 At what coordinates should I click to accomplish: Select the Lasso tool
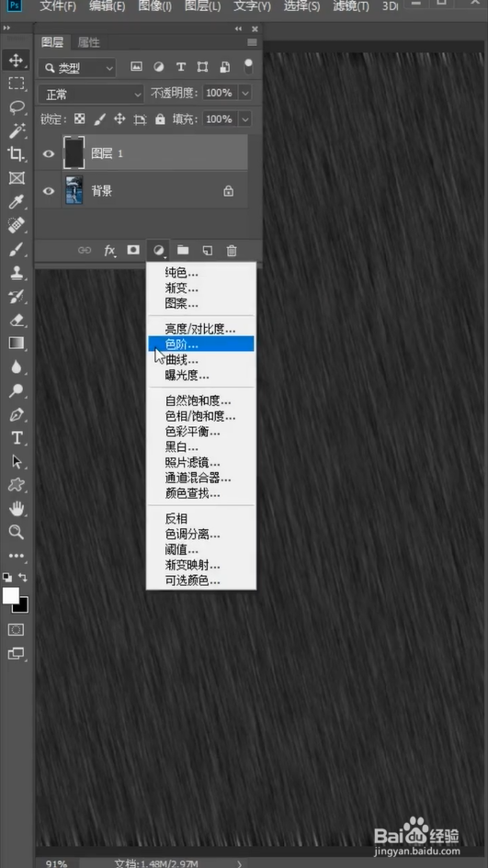[x=16, y=107]
